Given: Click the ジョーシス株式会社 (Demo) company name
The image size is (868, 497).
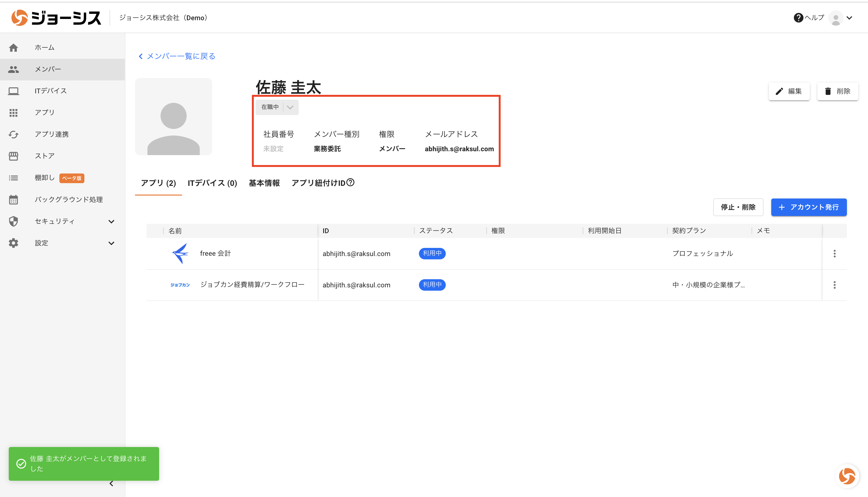Looking at the screenshot, I should coord(164,18).
